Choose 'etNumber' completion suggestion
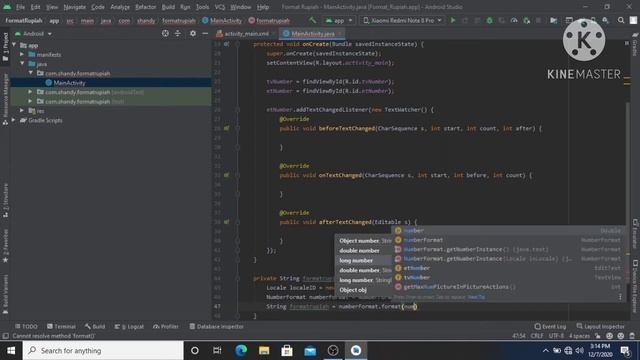 (508, 268)
